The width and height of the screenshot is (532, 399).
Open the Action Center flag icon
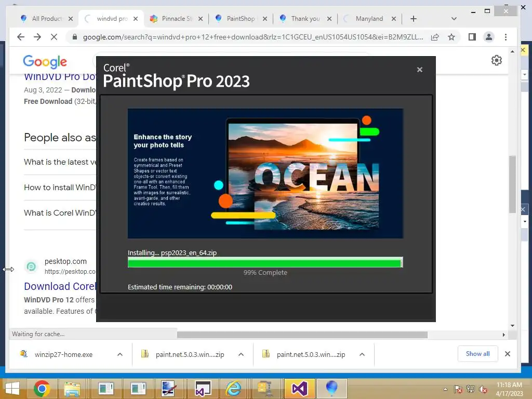tap(458, 389)
